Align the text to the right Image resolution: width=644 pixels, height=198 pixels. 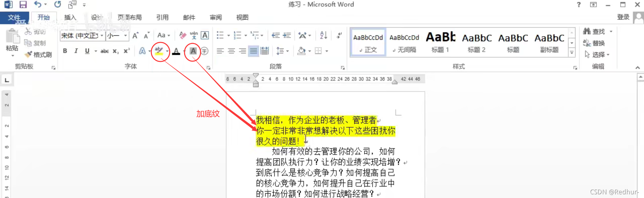242,51
